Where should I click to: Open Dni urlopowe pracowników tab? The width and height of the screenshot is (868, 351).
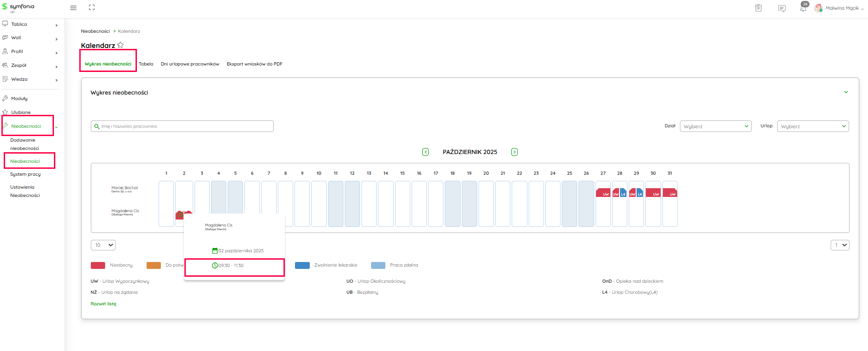pyautogui.click(x=190, y=64)
